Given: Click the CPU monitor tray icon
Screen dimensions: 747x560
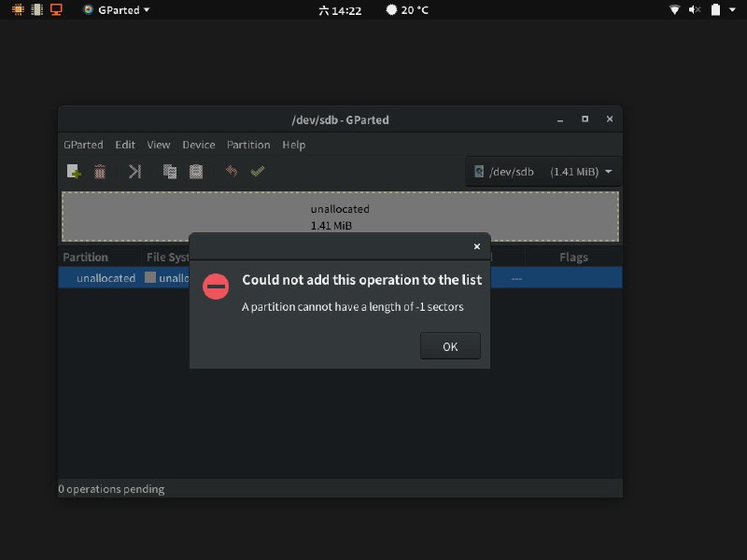Looking at the screenshot, I should pyautogui.click(x=18, y=9).
